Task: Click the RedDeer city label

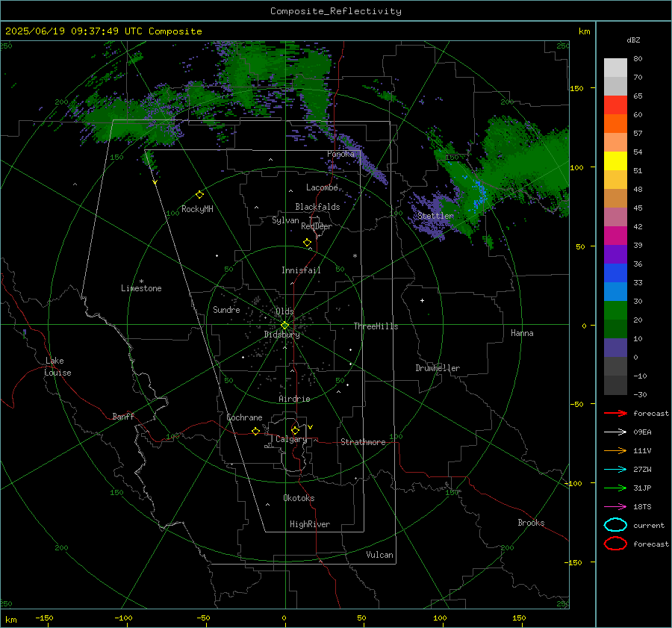Action: click(317, 226)
